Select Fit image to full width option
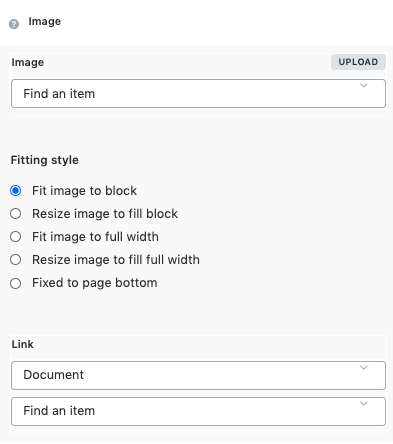This screenshot has width=393, height=444. tap(16, 237)
